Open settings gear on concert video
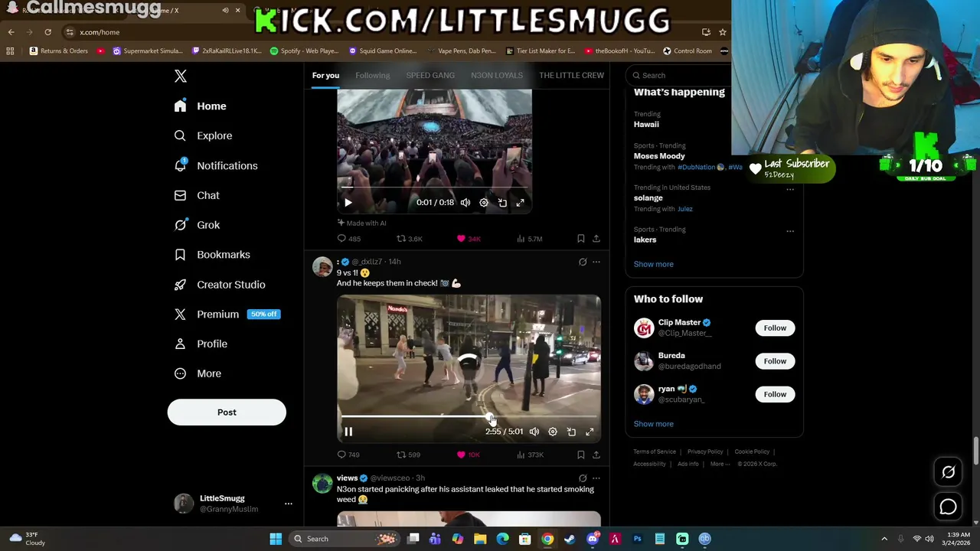This screenshot has width=980, height=551. coord(484,203)
